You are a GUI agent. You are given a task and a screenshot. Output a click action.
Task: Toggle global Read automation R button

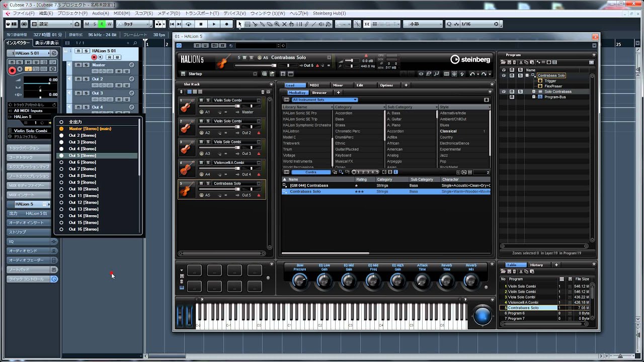101,24
